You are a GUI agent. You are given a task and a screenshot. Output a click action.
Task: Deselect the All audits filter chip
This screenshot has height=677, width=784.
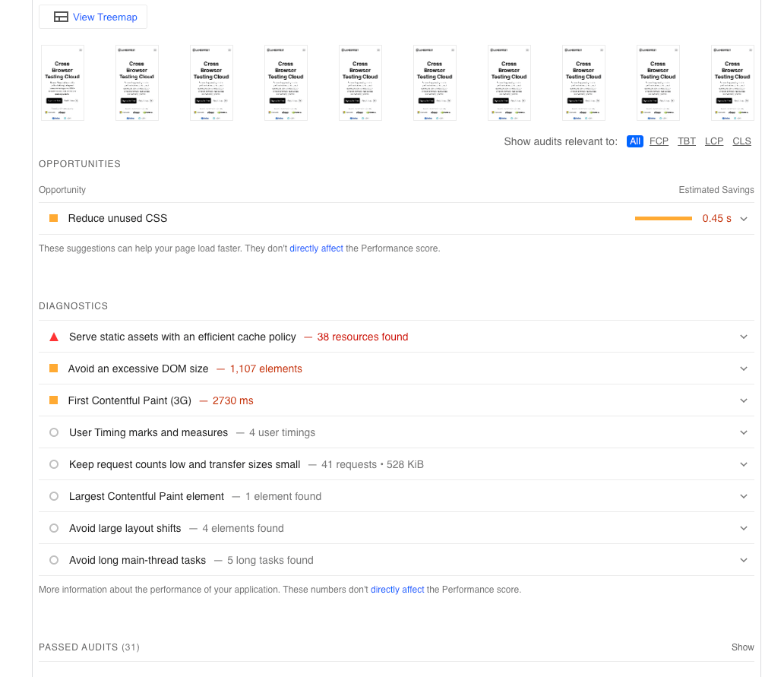pyautogui.click(x=635, y=141)
